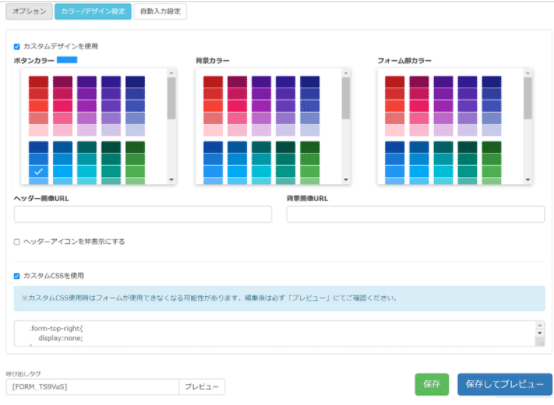This screenshot has width=554, height=405.
Task: Click the scroll-down arrow of the 背景カラー palette
Action: point(346,180)
